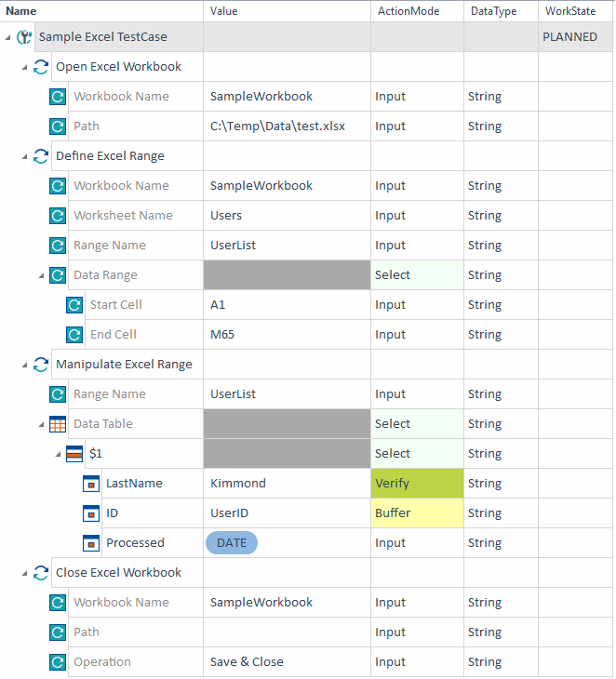This screenshot has width=616, height=679.
Task: Click the Name column header
Action: (x=21, y=10)
